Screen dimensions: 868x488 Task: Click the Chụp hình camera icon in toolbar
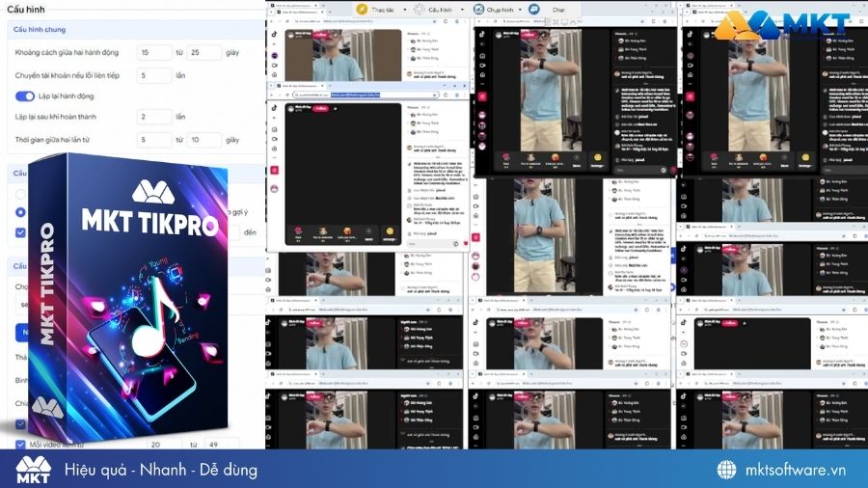478,10
